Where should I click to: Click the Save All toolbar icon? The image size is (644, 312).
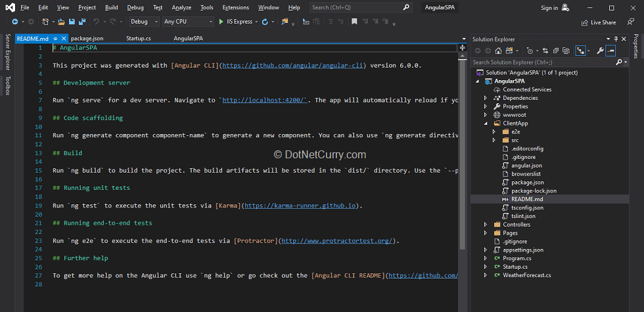click(x=81, y=21)
